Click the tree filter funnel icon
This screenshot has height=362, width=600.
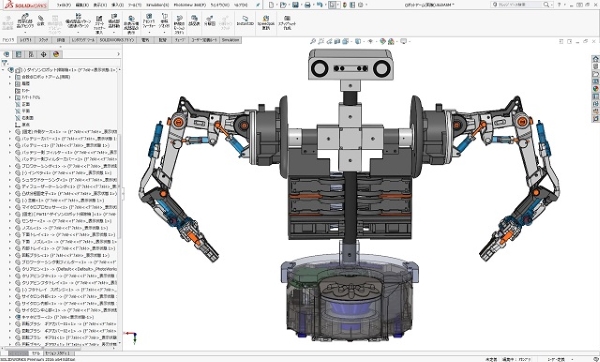pyautogui.click(x=5, y=63)
